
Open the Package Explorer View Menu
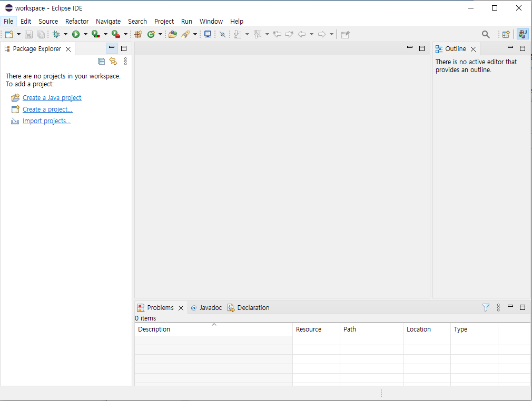[x=125, y=62]
